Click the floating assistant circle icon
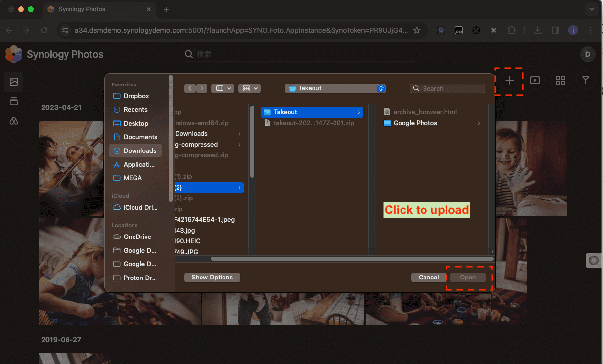The height and width of the screenshot is (364, 603). tap(594, 260)
